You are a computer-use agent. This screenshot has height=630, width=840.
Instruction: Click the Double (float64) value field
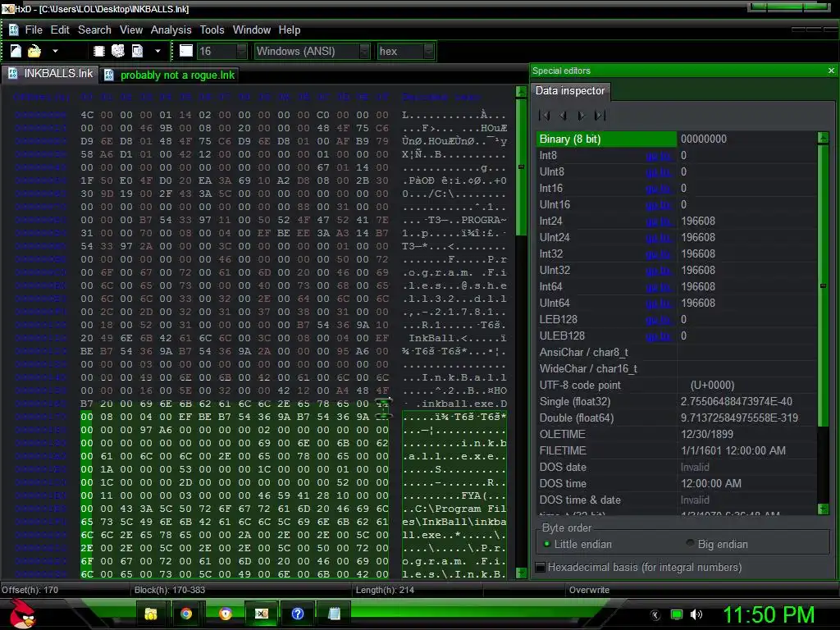tap(746, 418)
